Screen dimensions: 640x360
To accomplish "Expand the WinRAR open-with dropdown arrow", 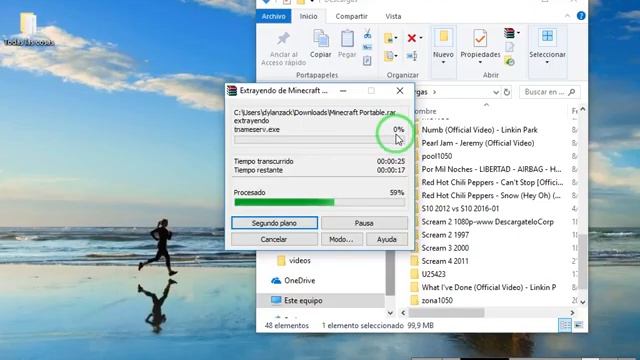I will coord(518,33).
